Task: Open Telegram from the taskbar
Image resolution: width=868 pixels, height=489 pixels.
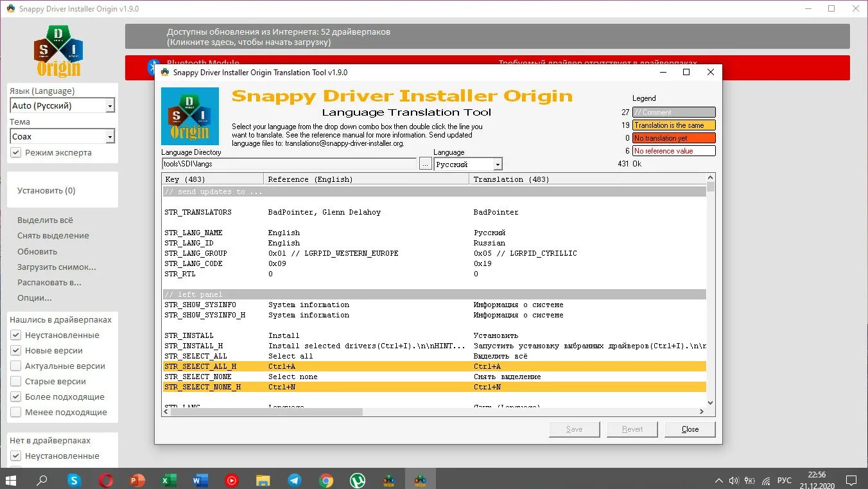Action: tap(295, 480)
